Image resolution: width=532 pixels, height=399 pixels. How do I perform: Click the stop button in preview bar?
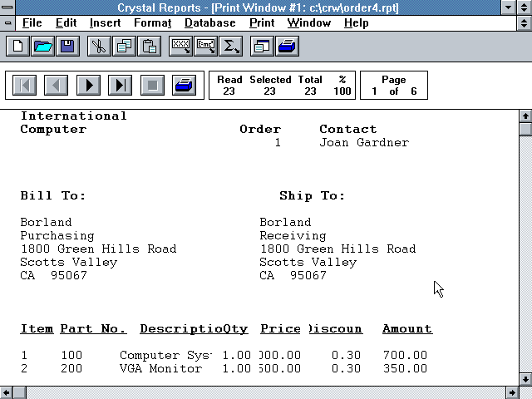click(152, 85)
